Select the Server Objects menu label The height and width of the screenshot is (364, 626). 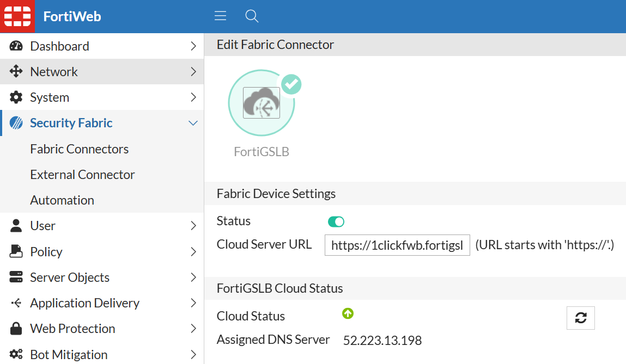pyautogui.click(x=70, y=277)
